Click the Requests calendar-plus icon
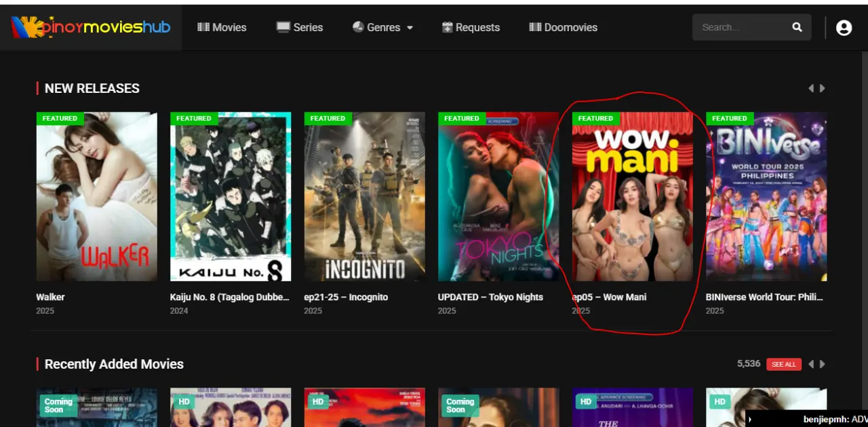Viewport: 868px width, 427px height. [x=448, y=27]
